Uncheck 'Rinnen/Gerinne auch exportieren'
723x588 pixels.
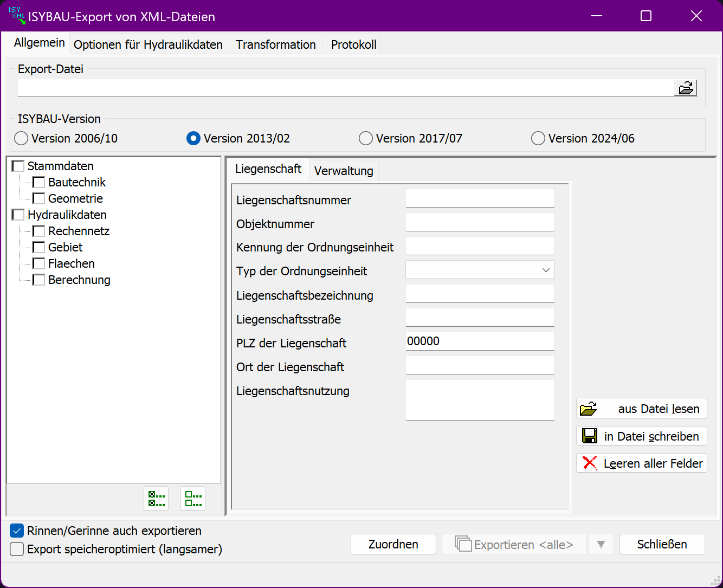[x=17, y=531]
